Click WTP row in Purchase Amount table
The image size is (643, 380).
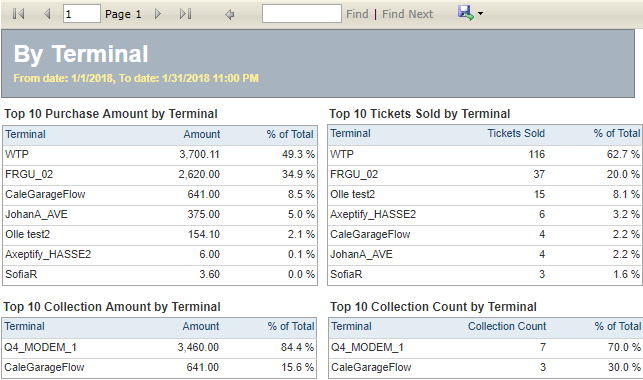[160, 155]
